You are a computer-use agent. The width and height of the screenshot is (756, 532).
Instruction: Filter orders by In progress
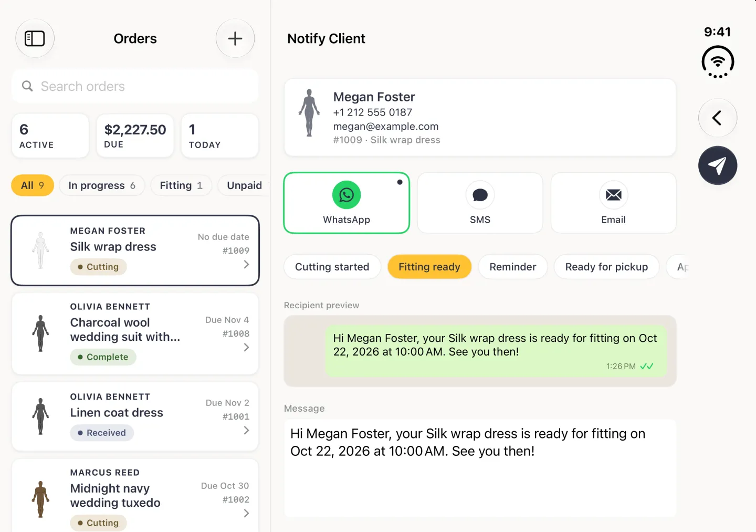(x=102, y=185)
